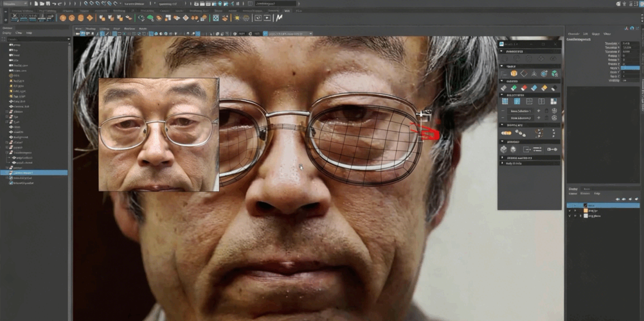
Task: Click the Undo arrow in top toolbar
Action: (54, 4)
